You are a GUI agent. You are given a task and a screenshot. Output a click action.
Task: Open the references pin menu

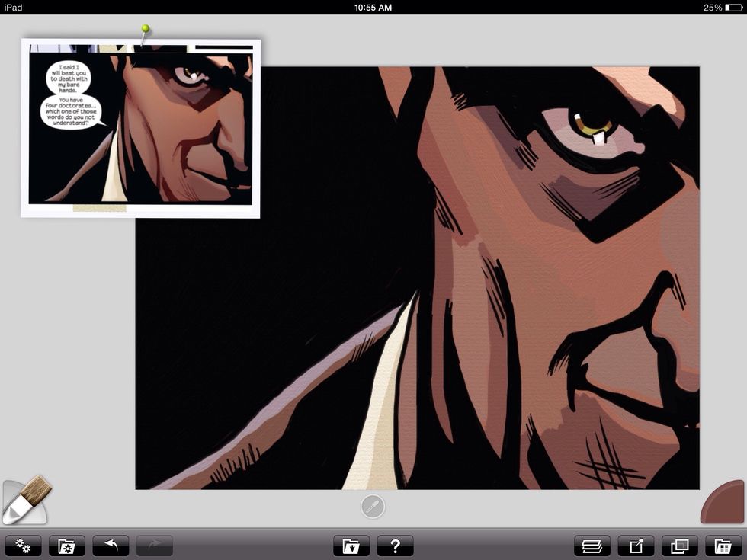[x=636, y=546]
